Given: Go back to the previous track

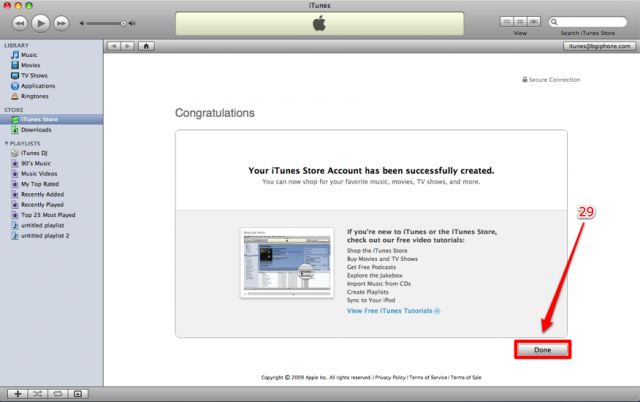Looking at the screenshot, I should coord(18,21).
